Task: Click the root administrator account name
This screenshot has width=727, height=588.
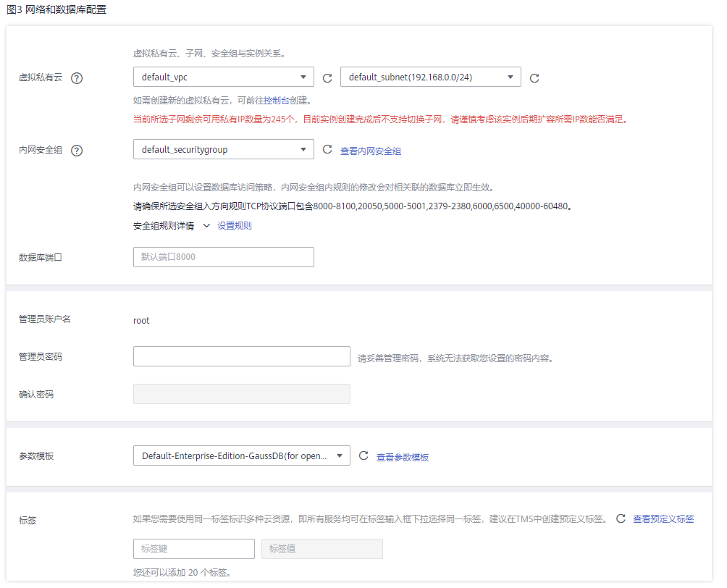Action: (x=141, y=321)
